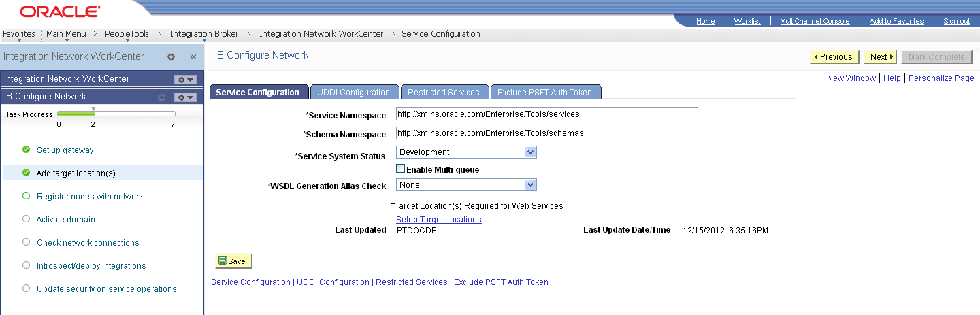
Task: Click bottom Exclude PSFT Auth Token link
Action: (501, 282)
